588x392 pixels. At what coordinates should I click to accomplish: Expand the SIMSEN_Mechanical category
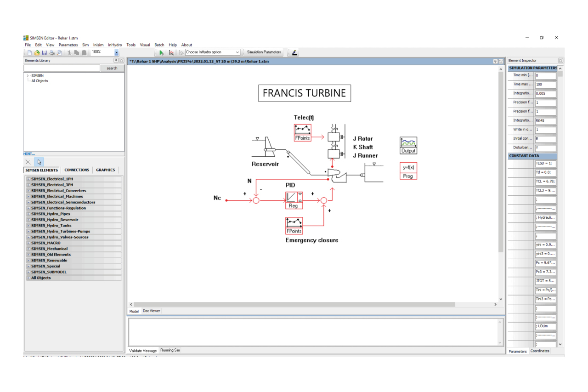tap(28, 249)
